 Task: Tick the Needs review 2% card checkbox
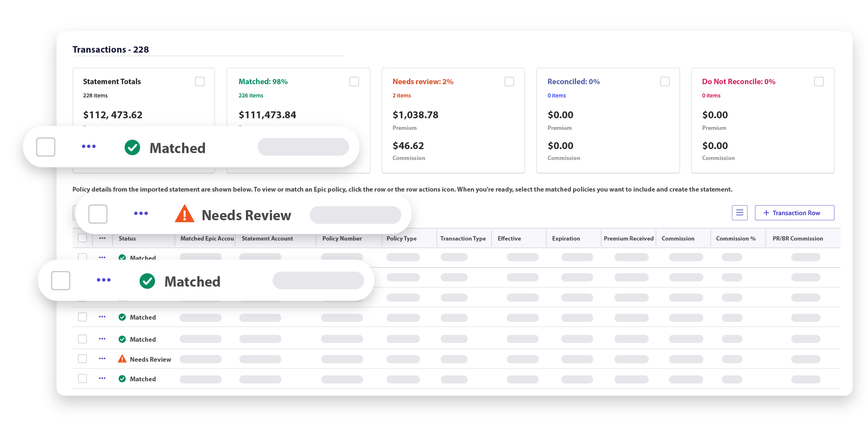point(509,82)
